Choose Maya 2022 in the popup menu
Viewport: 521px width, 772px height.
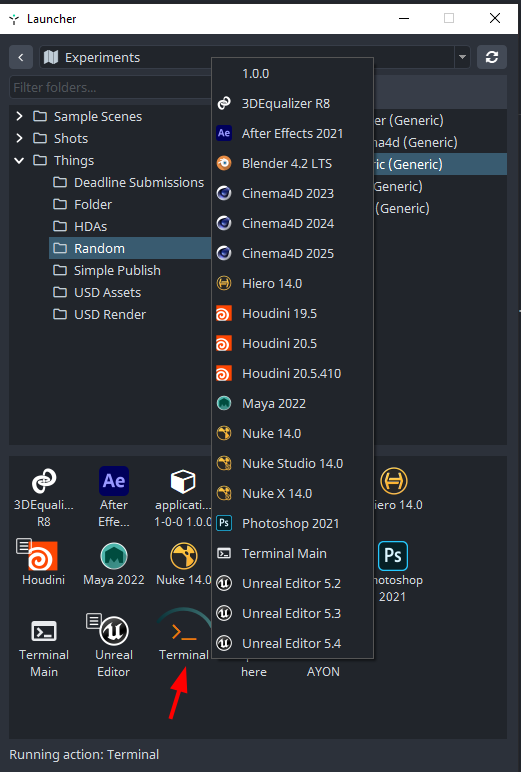point(293,404)
